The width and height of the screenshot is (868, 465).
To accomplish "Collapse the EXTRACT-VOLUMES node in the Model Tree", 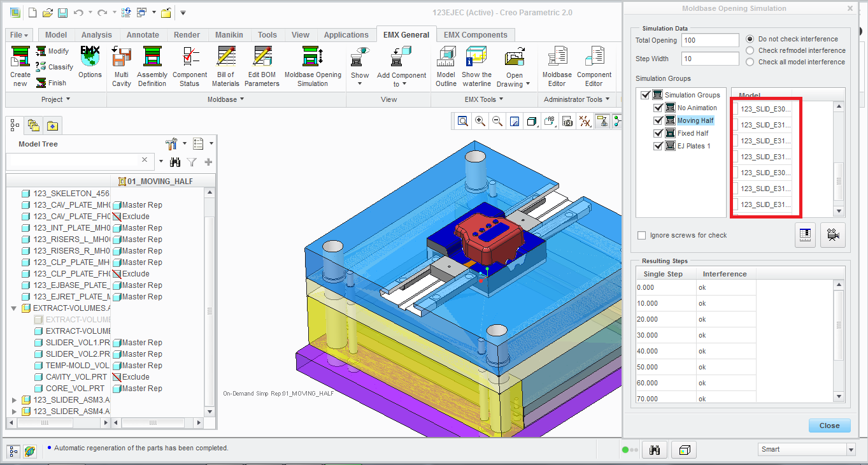I will pyautogui.click(x=15, y=308).
